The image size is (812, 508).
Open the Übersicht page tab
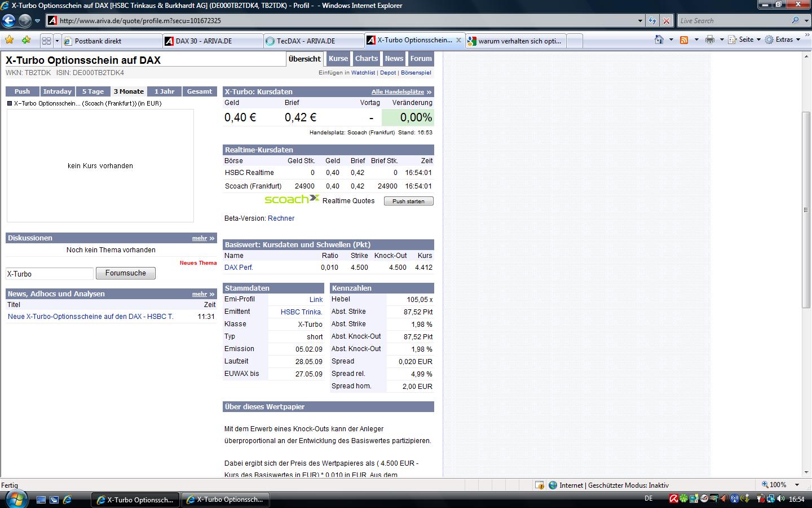pos(304,59)
